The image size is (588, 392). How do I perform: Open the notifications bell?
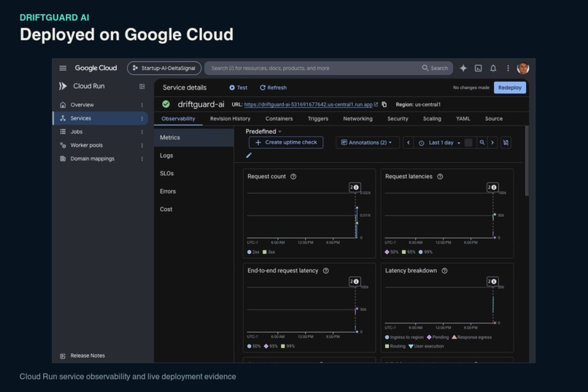[493, 68]
